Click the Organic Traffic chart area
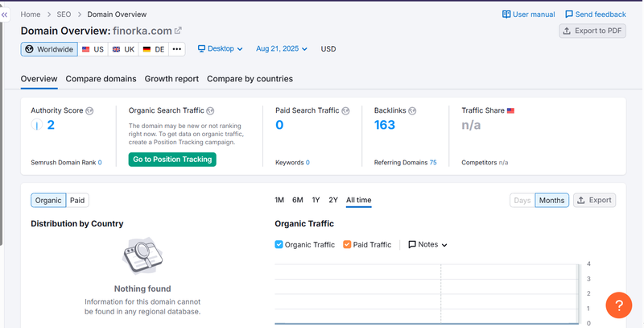Viewport: 644px width, 328px height. (427, 294)
